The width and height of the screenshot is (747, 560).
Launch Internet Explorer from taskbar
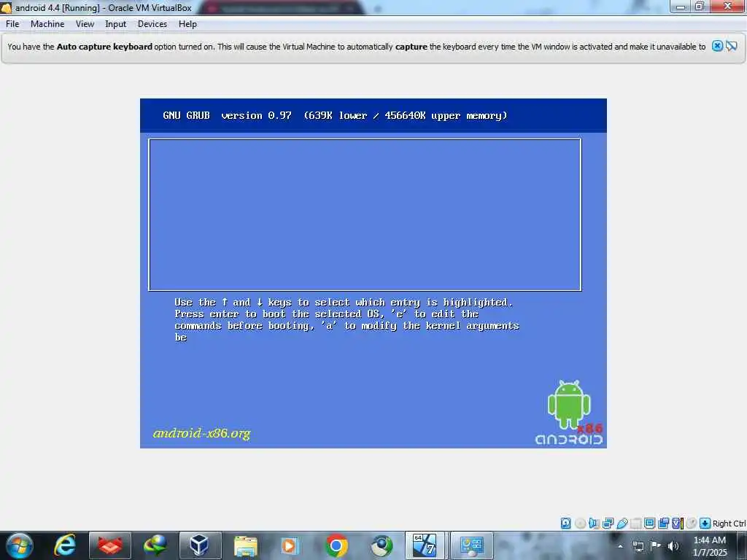click(x=65, y=545)
